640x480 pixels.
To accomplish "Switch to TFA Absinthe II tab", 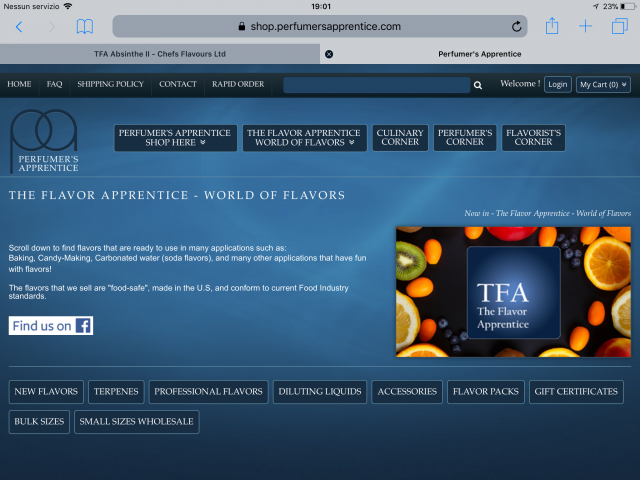I will point(160,54).
